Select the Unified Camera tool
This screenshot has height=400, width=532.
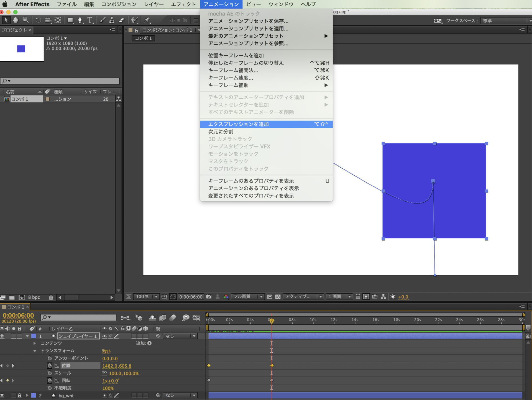click(48, 20)
